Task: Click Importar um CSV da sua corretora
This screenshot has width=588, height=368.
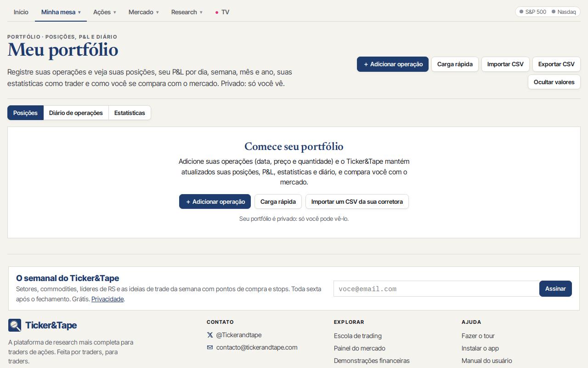Action: (357, 201)
